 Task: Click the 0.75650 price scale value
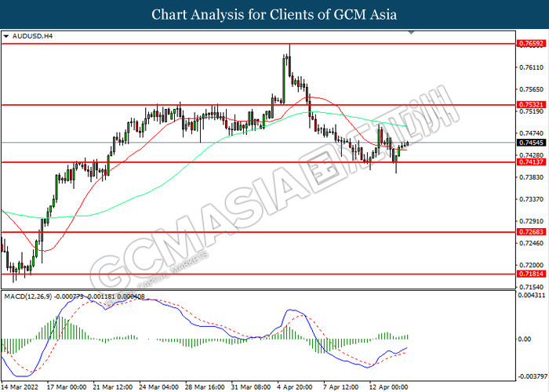pos(531,89)
